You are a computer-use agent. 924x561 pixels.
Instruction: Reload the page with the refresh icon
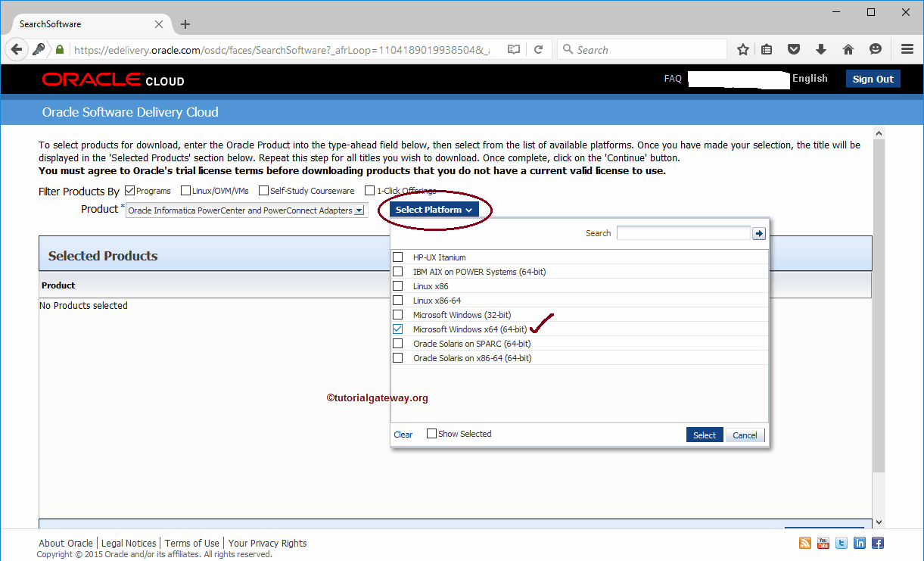538,49
